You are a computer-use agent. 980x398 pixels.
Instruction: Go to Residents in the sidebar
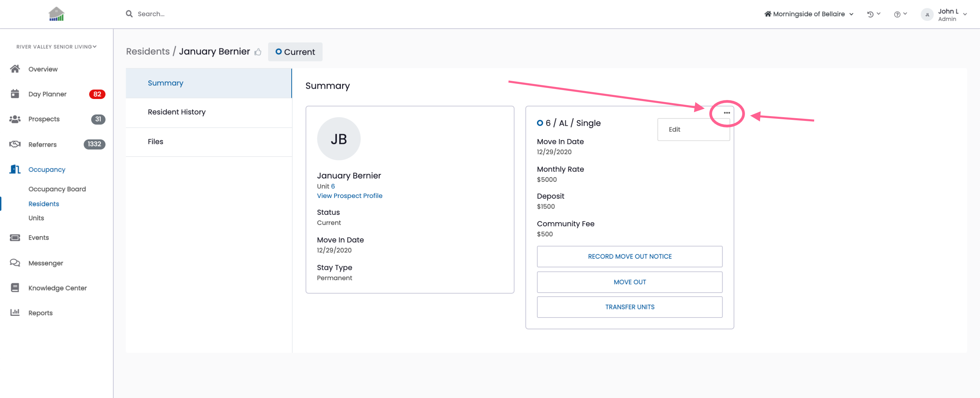click(x=44, y=204)
